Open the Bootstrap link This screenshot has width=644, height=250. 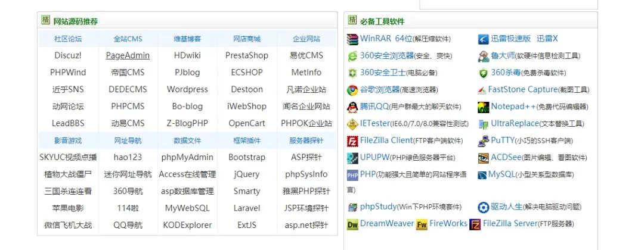(247, 157)
